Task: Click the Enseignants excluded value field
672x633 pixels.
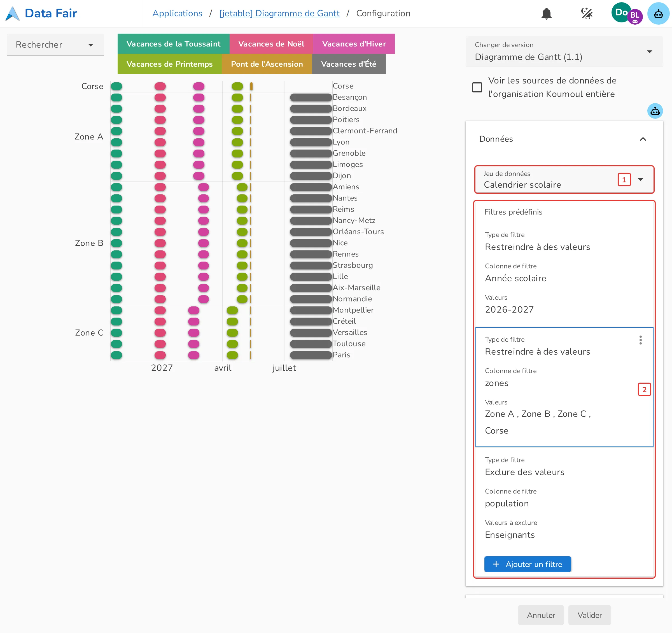Action: pyautogui.click(x=564, y=530)
